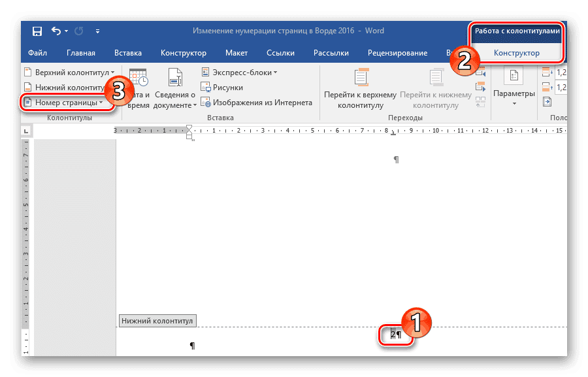Switch to the Главная ribbon tab
The image size is (588, 377).
[81, 53]
